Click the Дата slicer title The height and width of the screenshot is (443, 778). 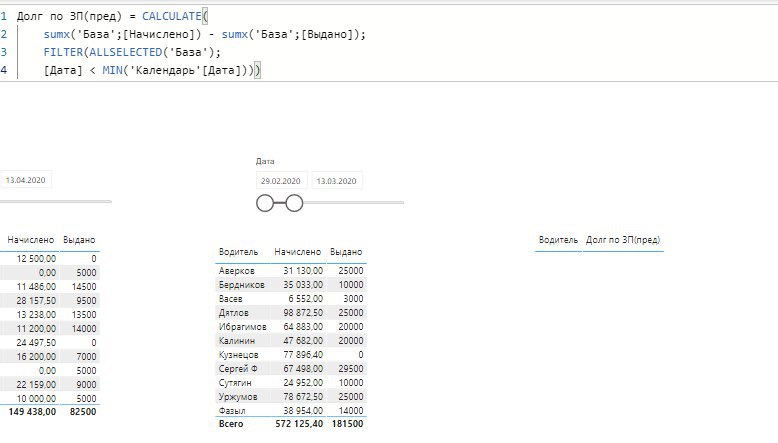tap(265, 161)
